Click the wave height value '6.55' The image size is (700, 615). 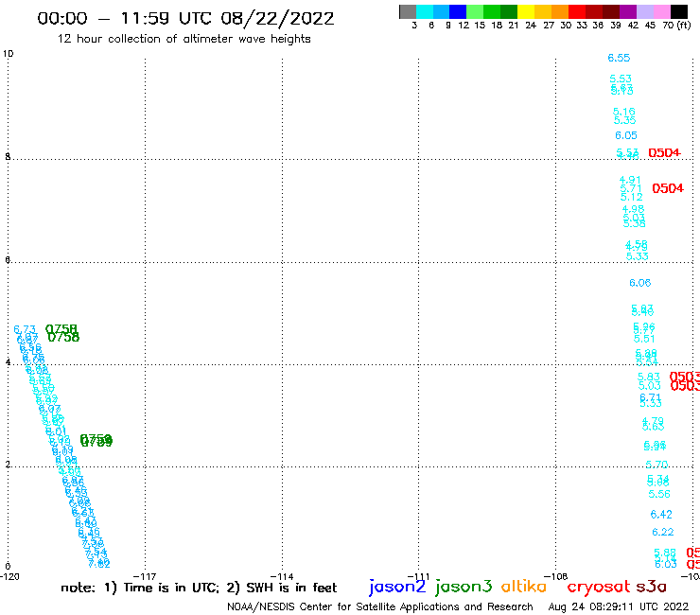[x=619, y=58]
